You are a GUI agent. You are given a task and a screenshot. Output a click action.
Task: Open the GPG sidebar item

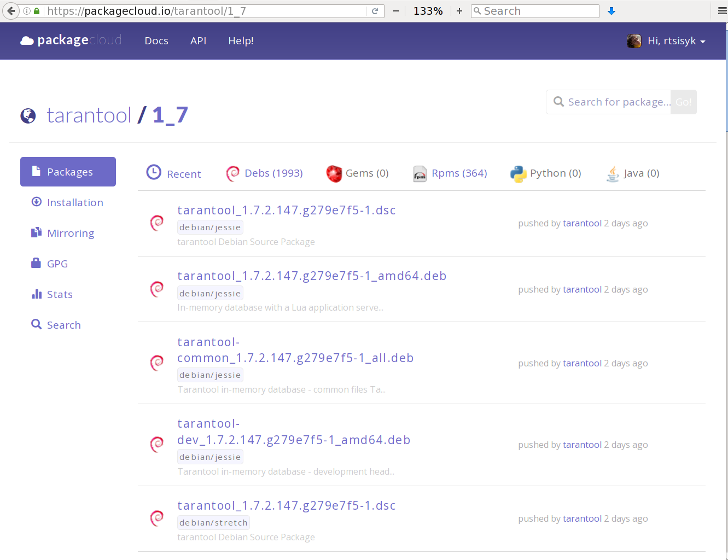[68, 264]
